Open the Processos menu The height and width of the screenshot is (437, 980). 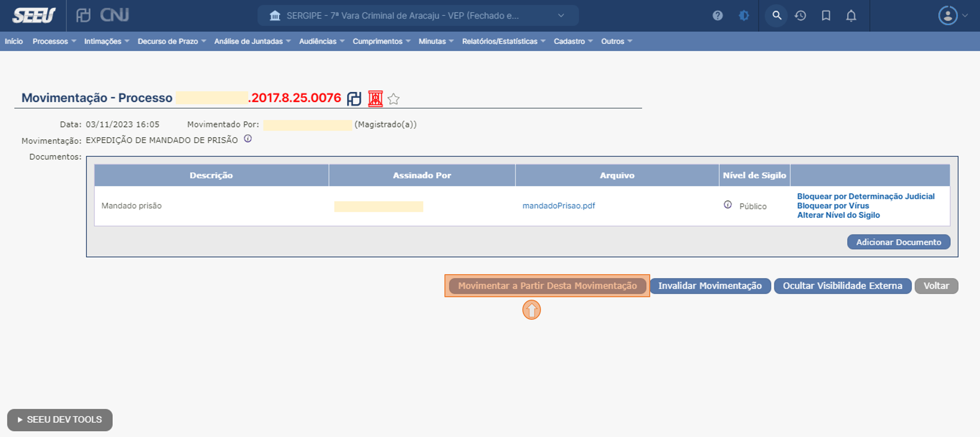point(54,41)
